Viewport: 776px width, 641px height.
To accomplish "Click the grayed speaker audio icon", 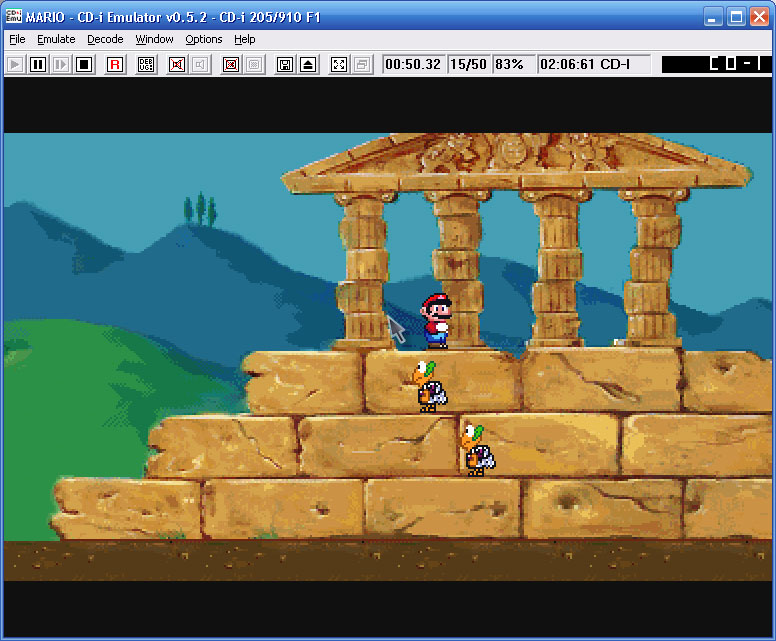I will click(200, 64).
